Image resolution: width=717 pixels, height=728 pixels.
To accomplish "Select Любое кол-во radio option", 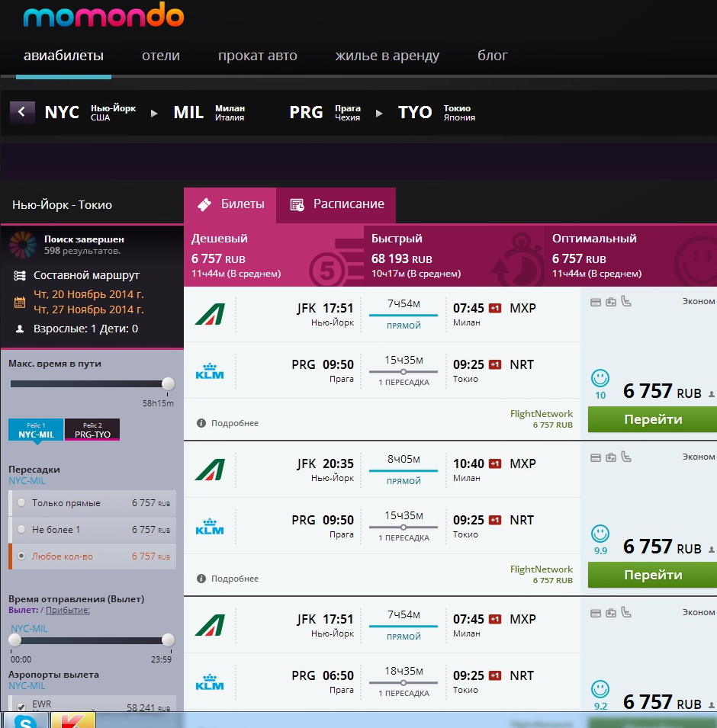I will (21, 556).
